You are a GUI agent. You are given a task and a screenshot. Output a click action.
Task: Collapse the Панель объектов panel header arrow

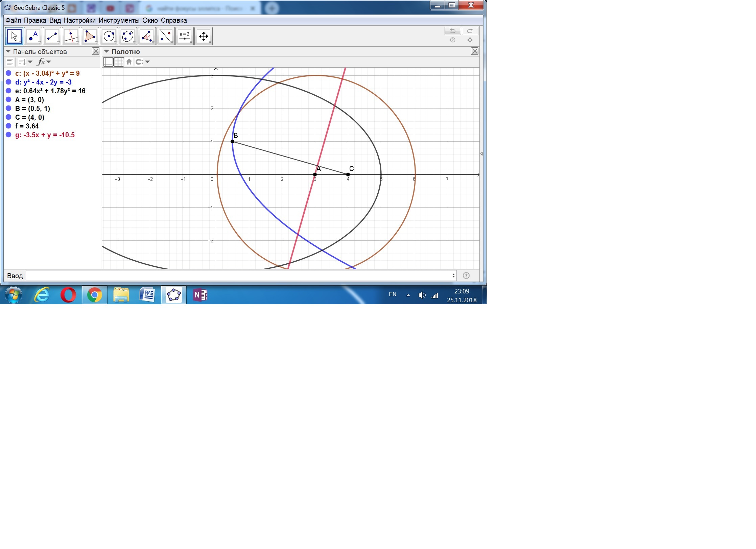point(8,52)
